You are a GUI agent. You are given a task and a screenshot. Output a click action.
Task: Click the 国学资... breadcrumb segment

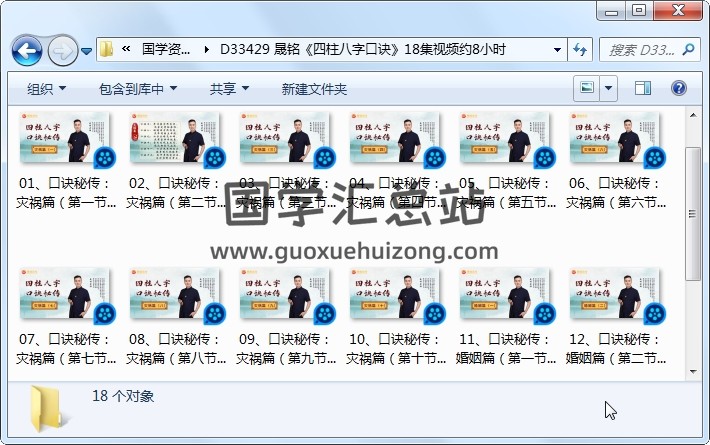(167, 49)
